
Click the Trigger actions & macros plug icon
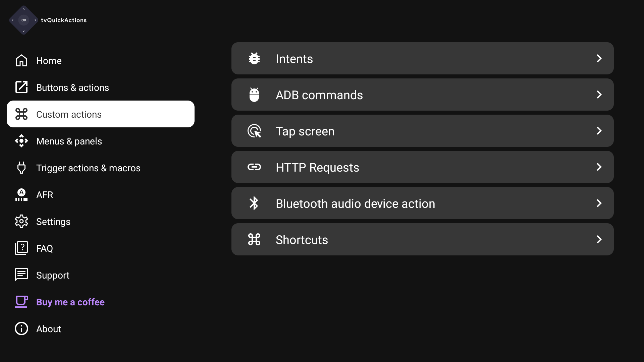coord(21,168)
